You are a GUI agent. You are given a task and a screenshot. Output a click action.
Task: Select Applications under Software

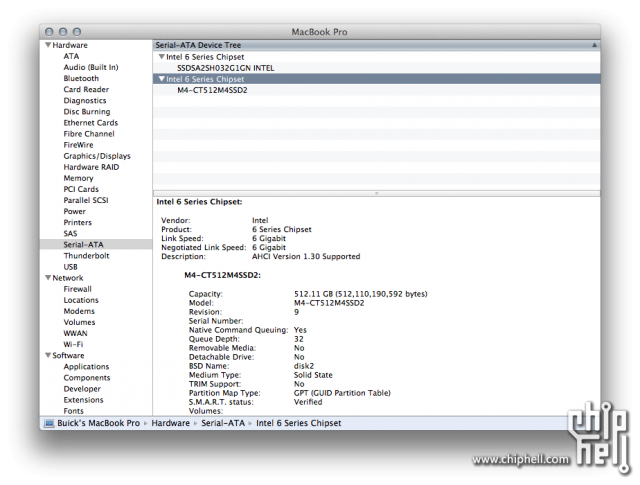pos(86,366)
